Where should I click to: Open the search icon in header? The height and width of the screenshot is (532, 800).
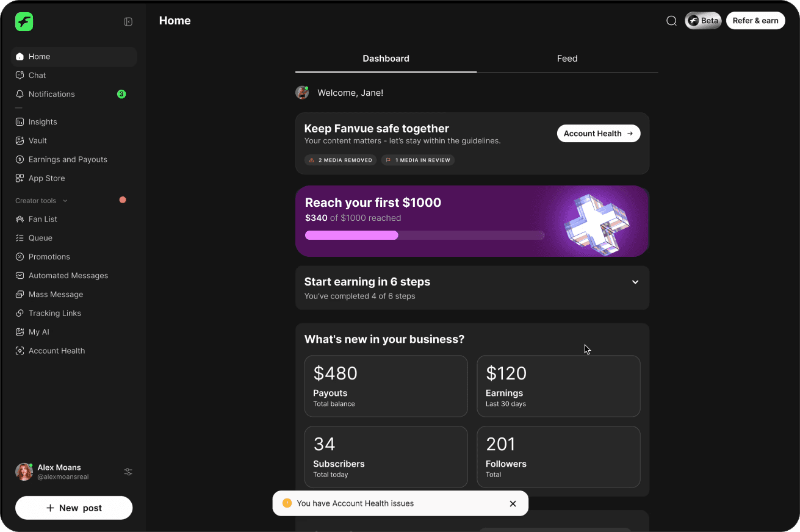click(x=671, y=21)
